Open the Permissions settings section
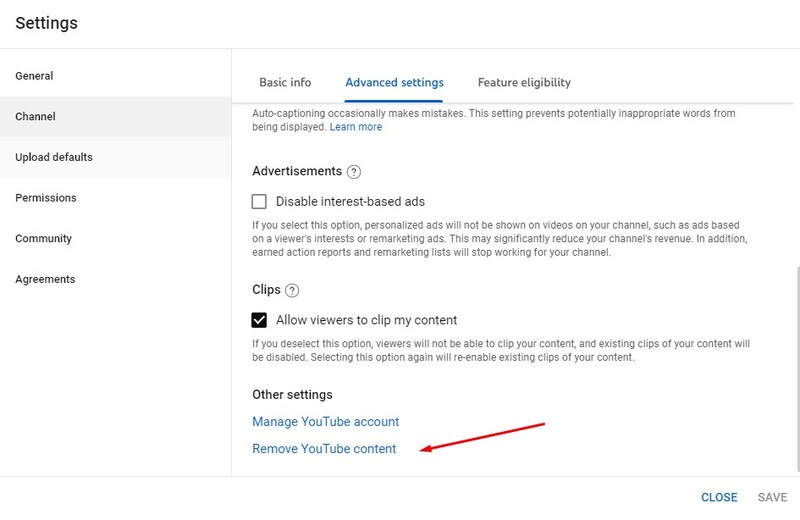This screenshot has height=520, width=800. point(45,198)
